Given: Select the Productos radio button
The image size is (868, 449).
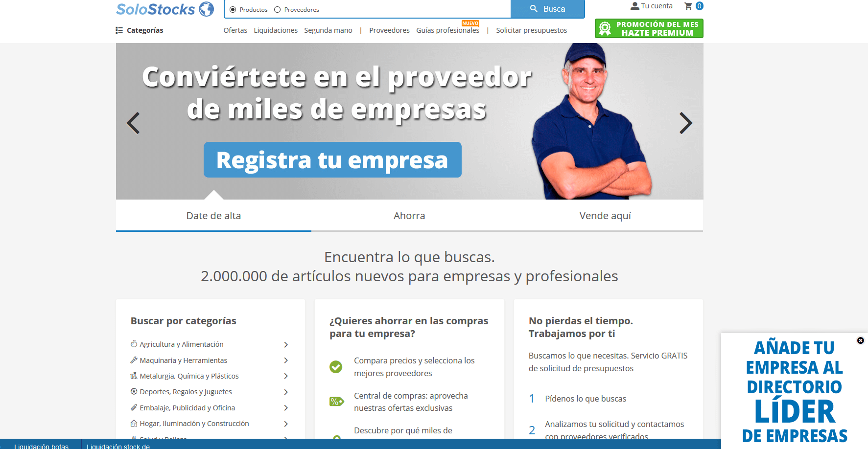Looking at the screenshot, I should point(233,10).
